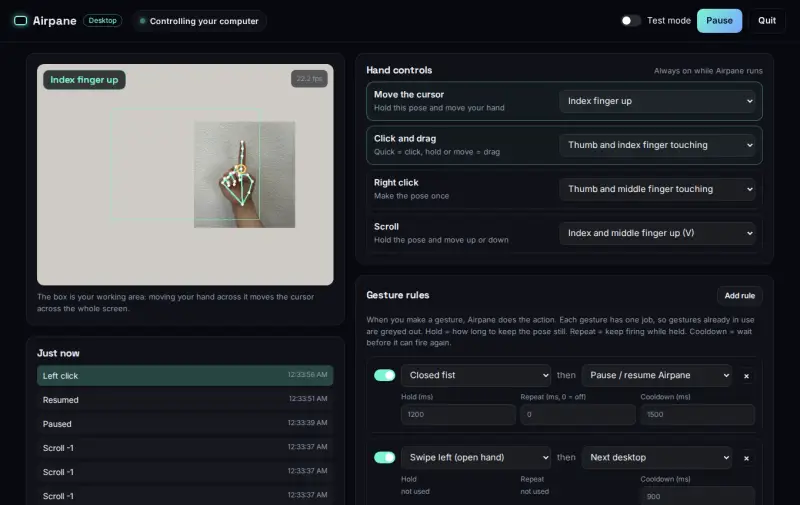Click the Pause button
Viewport: 800px width, 505px height.
click(x=719, y=21)
